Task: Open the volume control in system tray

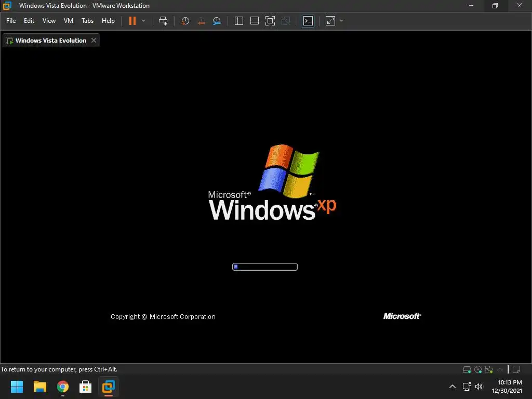Action: pyautogui.click(x=478, y=387)
